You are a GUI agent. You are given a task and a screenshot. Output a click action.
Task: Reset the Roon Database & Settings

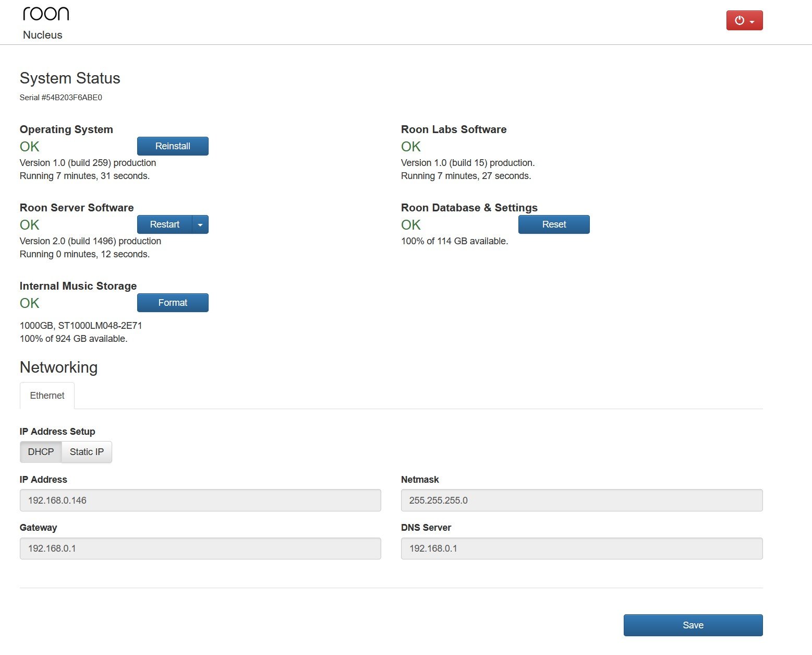(554, 224)
